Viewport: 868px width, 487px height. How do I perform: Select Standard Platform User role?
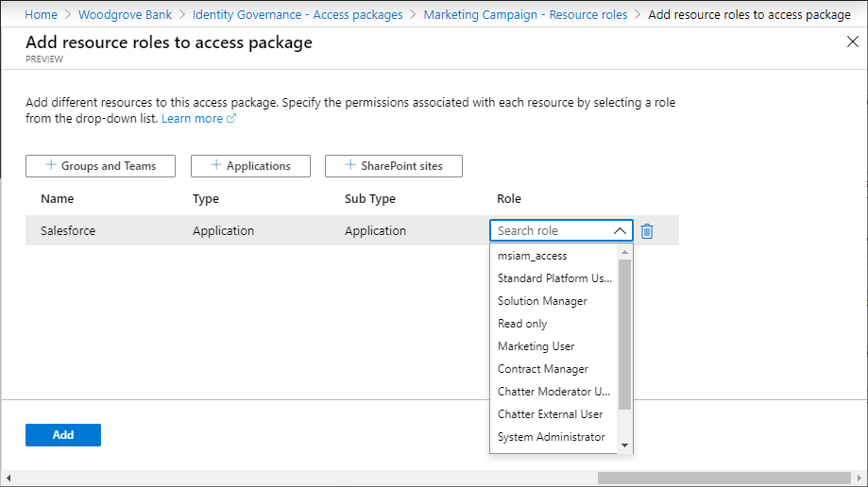click(553, 278)
